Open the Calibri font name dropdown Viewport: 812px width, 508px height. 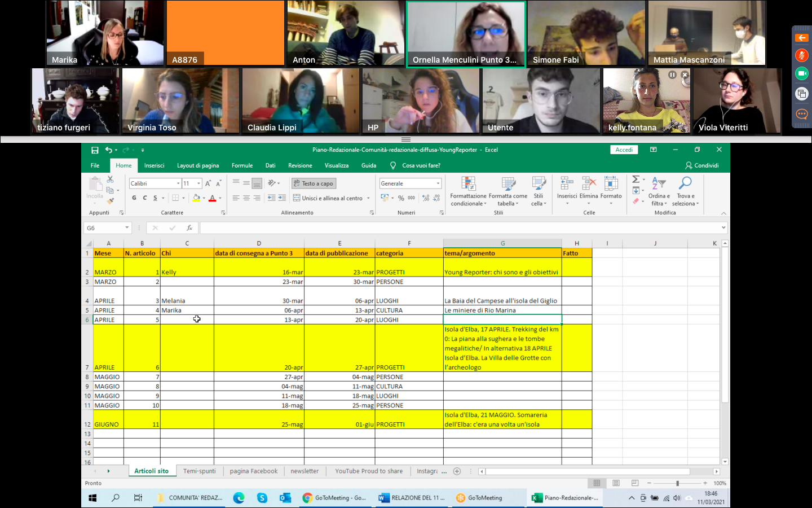[x=178, y=183]
